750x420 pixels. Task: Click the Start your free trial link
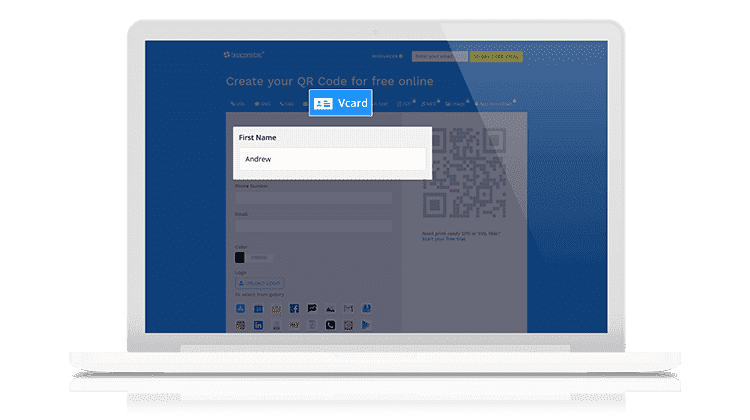click(443, 239)
